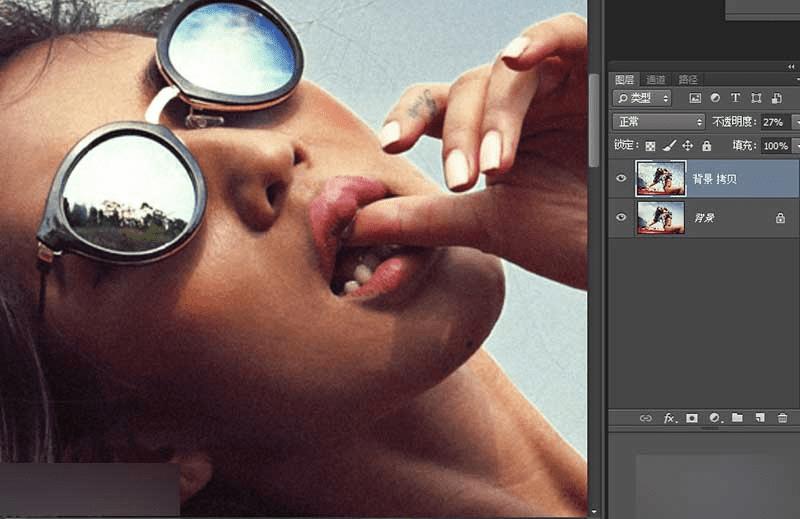Toggle lock all padlock icon
The image size is (800, 519).
point(707,146)
